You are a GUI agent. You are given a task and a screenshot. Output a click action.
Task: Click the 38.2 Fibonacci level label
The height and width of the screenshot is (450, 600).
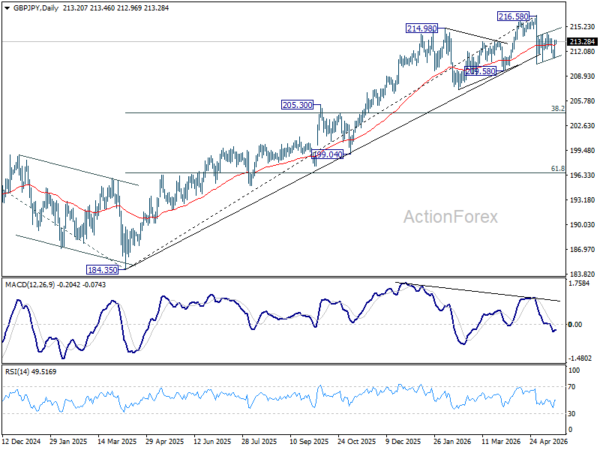558,109
